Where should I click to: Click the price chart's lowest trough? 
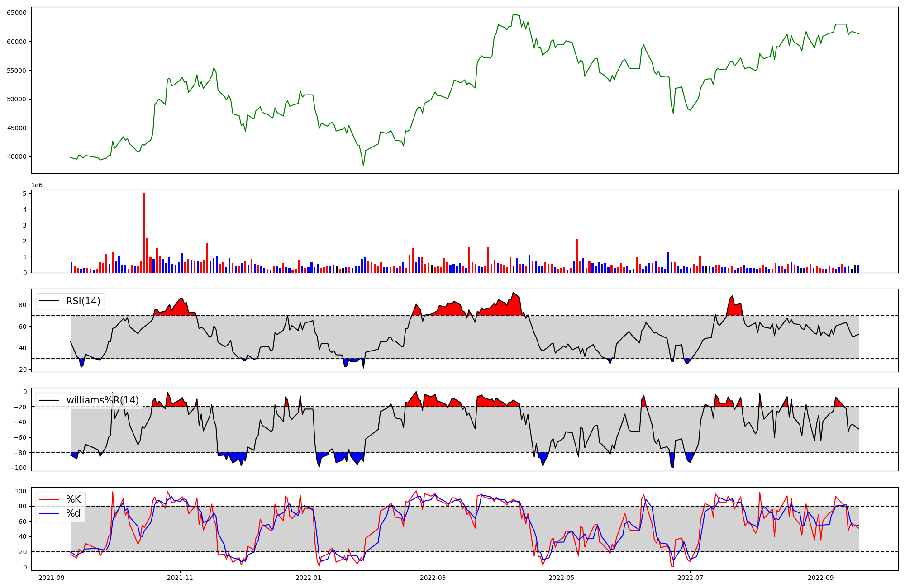click(363, 166)
